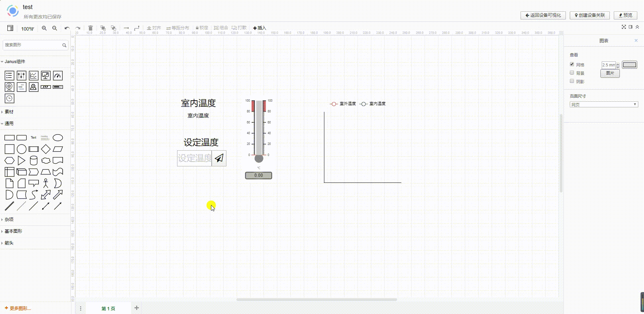Collapse the toolbar with double chevron
The image size is (644, 314).
pyautogui.click(x=637, y=27)
